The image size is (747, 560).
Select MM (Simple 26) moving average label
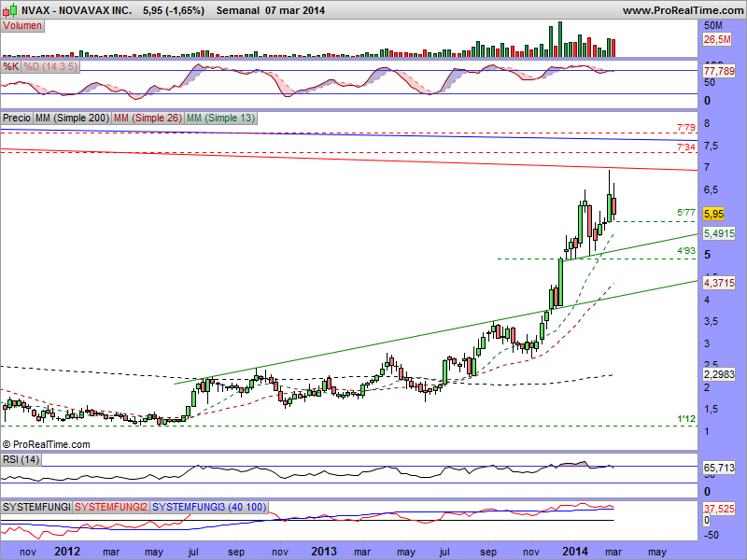[x=148, y=118]
